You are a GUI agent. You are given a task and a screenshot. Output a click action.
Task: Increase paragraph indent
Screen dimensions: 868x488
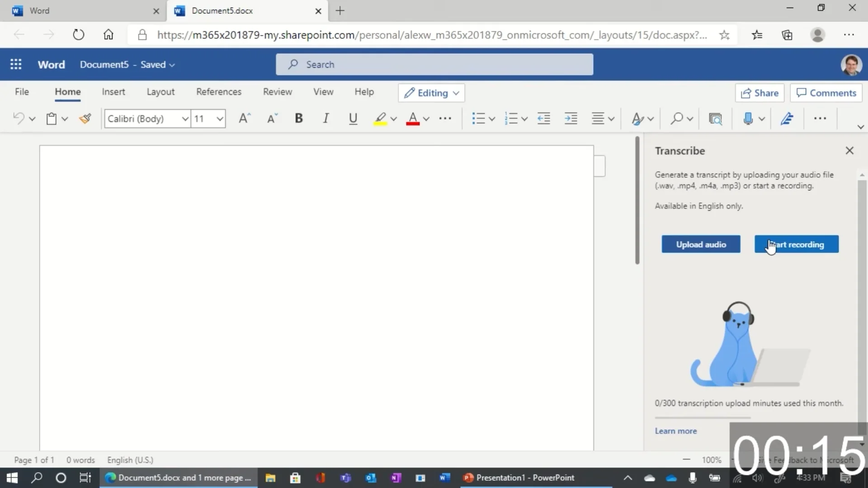pyautogui.click(x=571, y=118)
